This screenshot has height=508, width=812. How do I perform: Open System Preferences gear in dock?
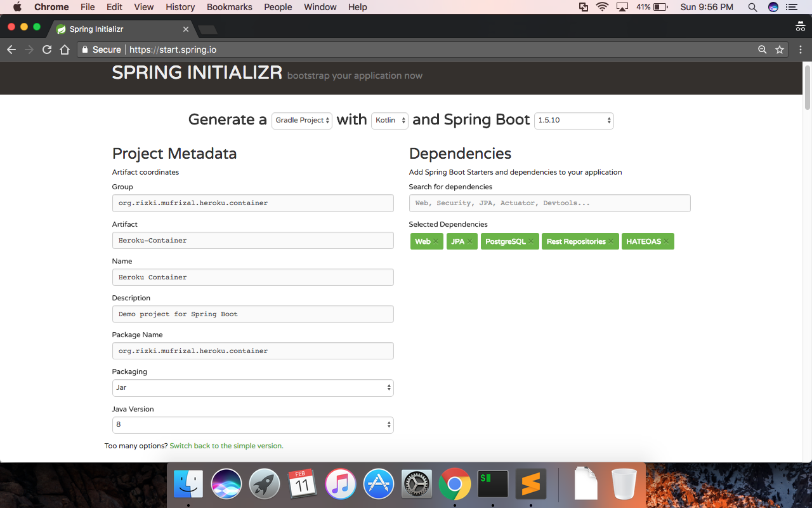417,485
